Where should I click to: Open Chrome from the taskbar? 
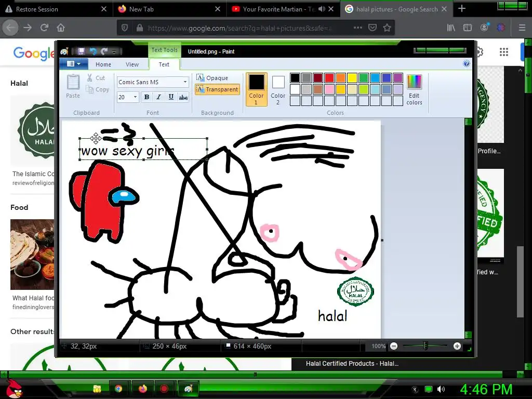[x=118, y=389]
